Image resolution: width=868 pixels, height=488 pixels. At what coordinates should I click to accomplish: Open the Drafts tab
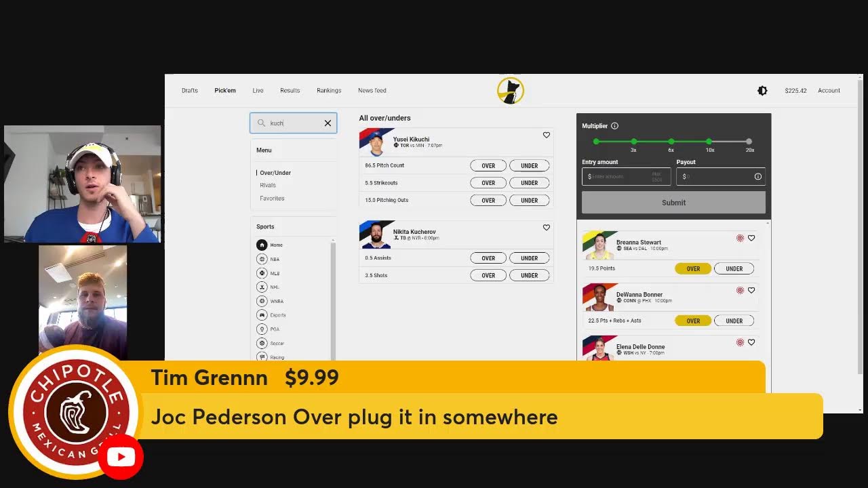[x=190, y=90]
